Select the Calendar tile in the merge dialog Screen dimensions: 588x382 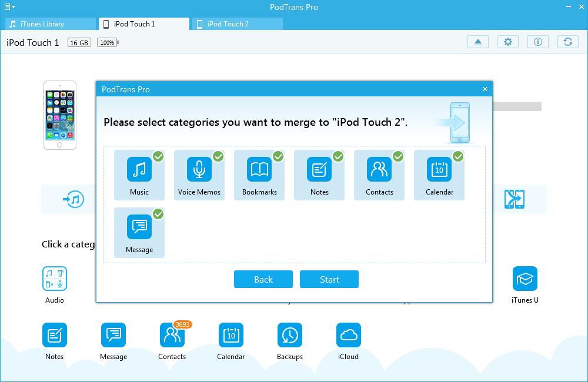439,175
